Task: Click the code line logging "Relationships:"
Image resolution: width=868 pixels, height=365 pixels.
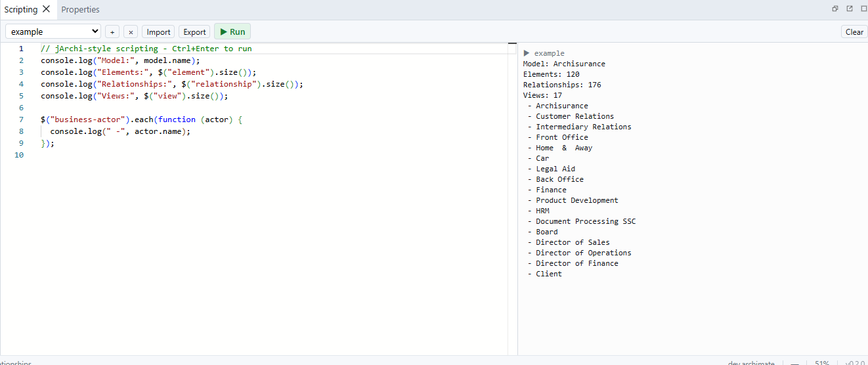Action: (172, 84)
